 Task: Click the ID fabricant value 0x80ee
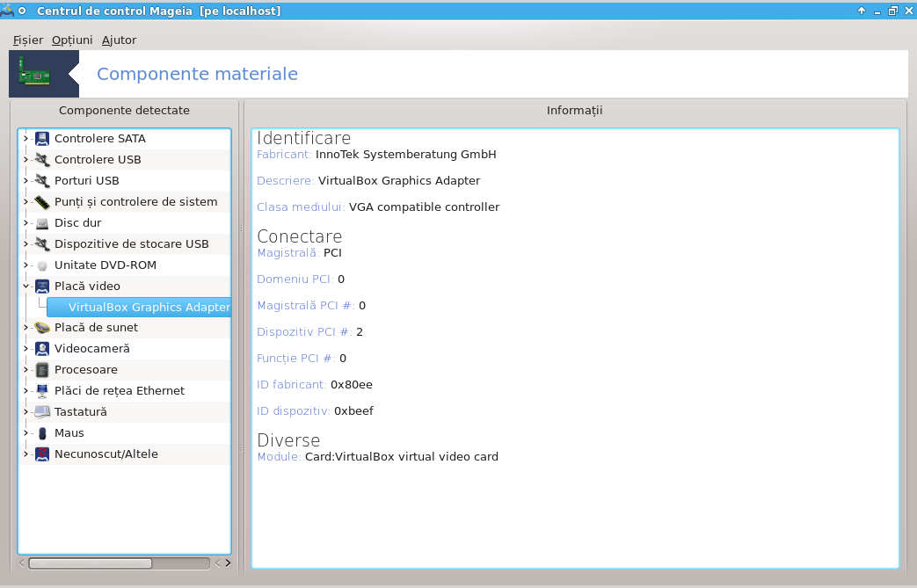(x=352, y=385)
